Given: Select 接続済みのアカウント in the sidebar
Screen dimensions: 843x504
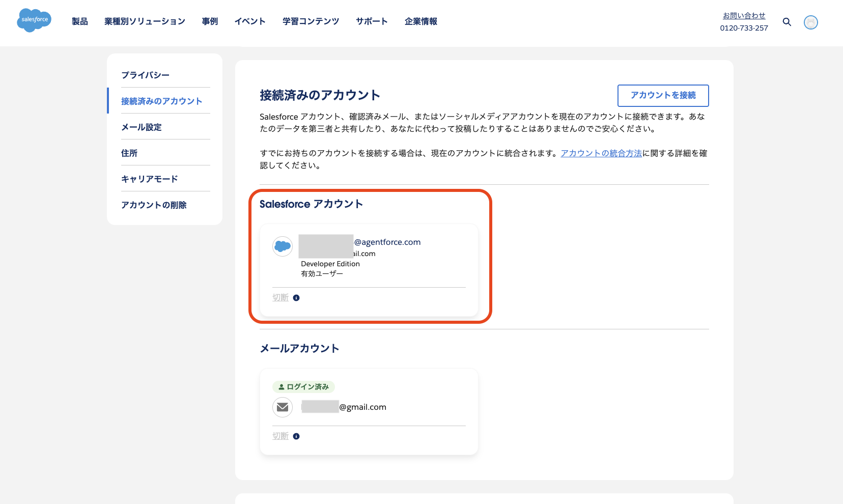Looking at the screenshot, I should [161, 101].
